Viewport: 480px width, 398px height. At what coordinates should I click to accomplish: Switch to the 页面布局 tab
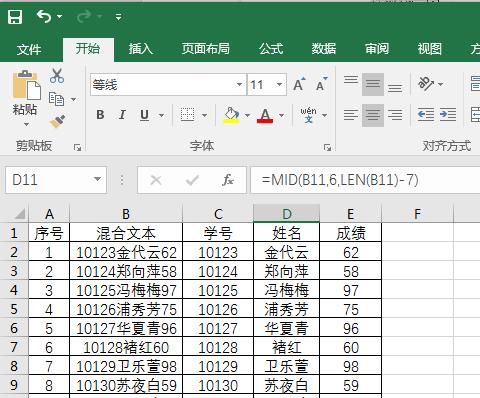[206, 49]
